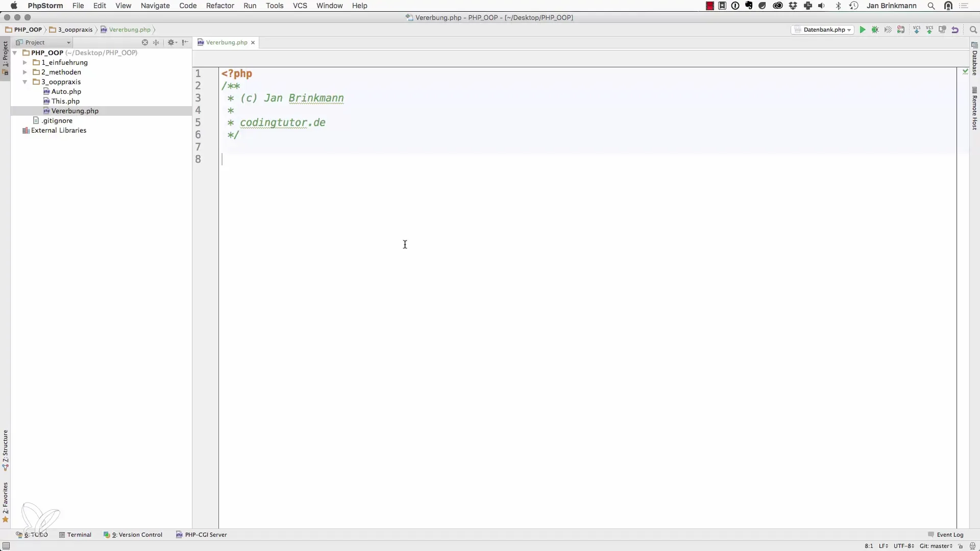Change LF line separator in status bar

(884, 546)
